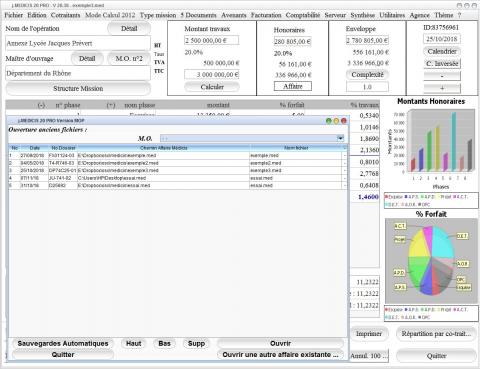Open the Cotraitants menu
This screenshot has width=480, height=369.
click(x=65, y=15)
